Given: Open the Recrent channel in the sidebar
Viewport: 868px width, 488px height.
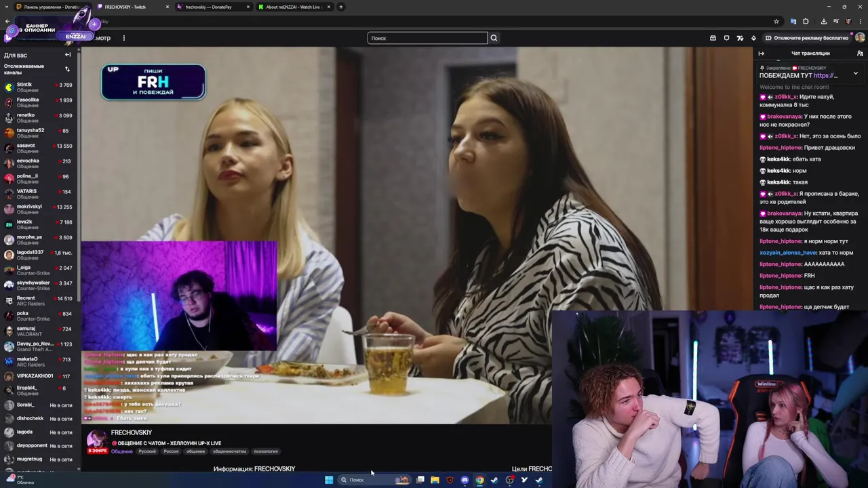Looking at the screenshot, I should [x=39, y=301].
